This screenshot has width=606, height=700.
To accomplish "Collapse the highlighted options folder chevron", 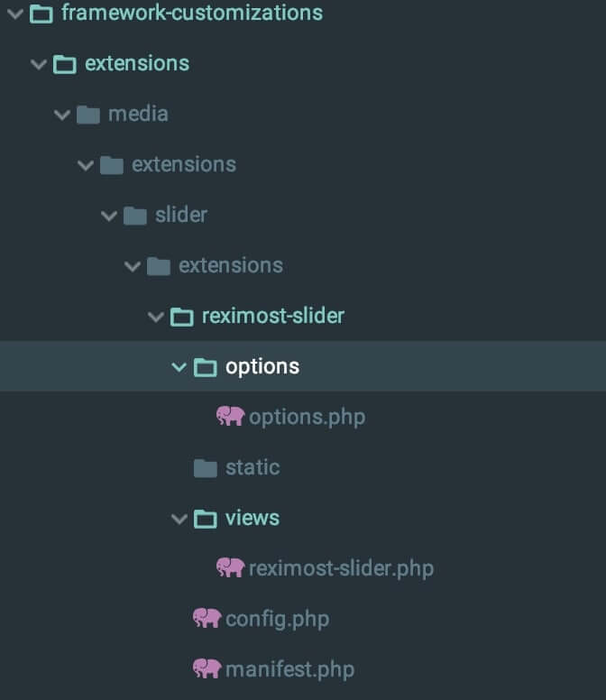I will [179, 367].
